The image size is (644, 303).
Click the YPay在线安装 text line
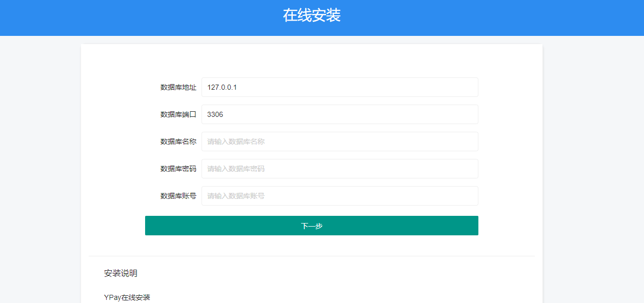point(127,297)
